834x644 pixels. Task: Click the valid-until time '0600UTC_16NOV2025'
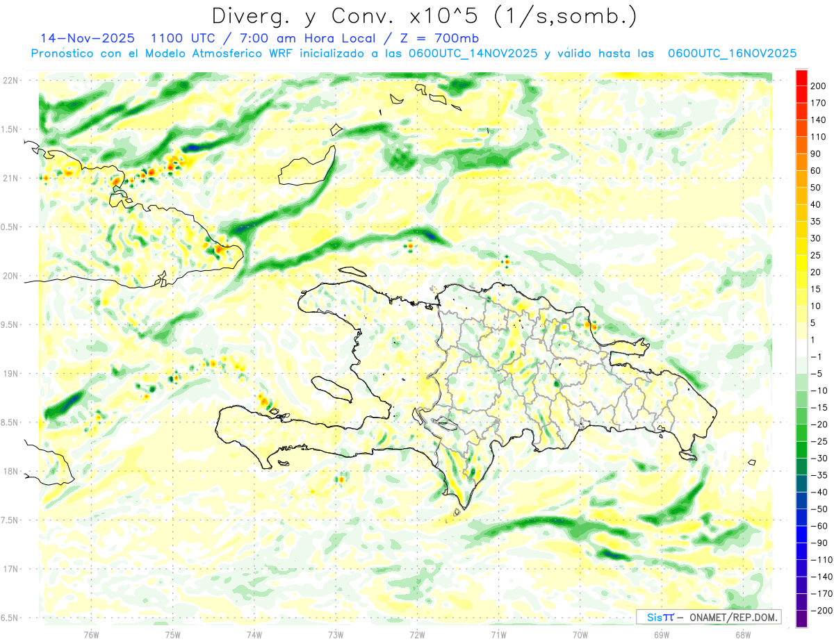click(x=732, y=53)
